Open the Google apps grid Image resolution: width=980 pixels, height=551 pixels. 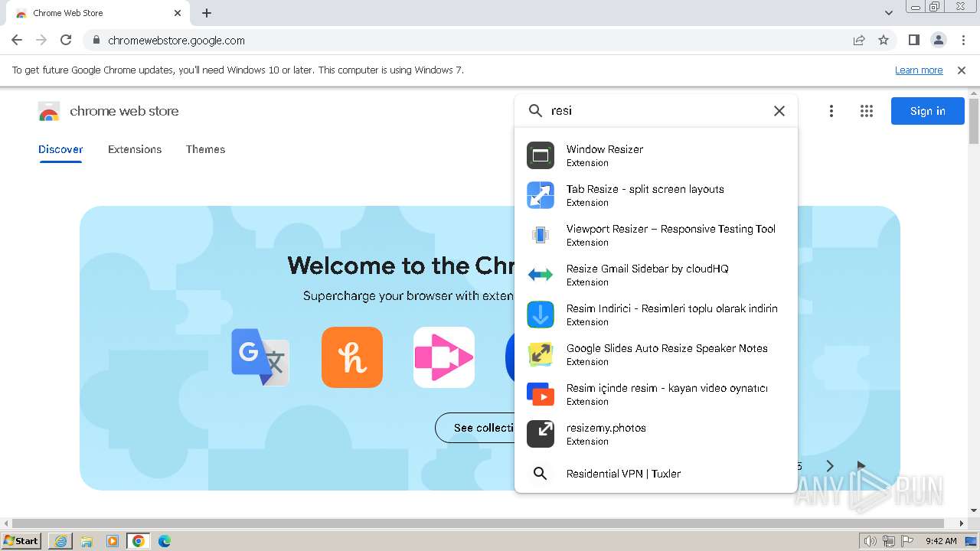(x=867, y=111)
